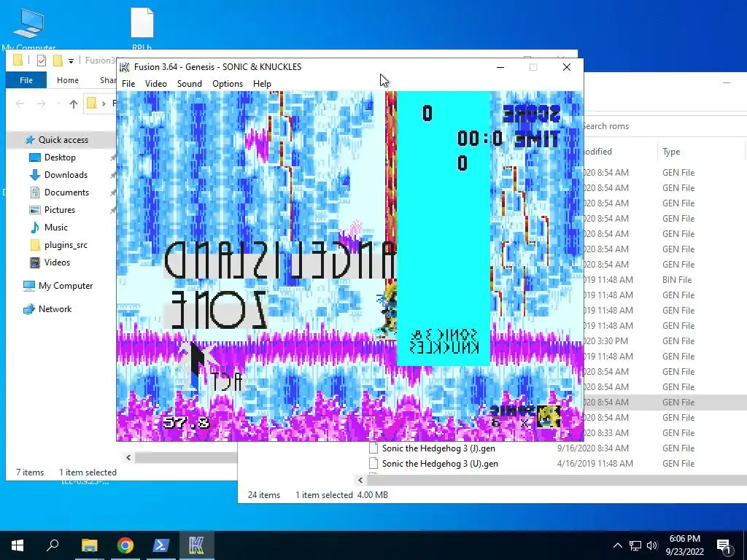The height and width of the screenshot is (560, 747).
Task: Click the Downloads arrow icon
Action: click(35, 175)
